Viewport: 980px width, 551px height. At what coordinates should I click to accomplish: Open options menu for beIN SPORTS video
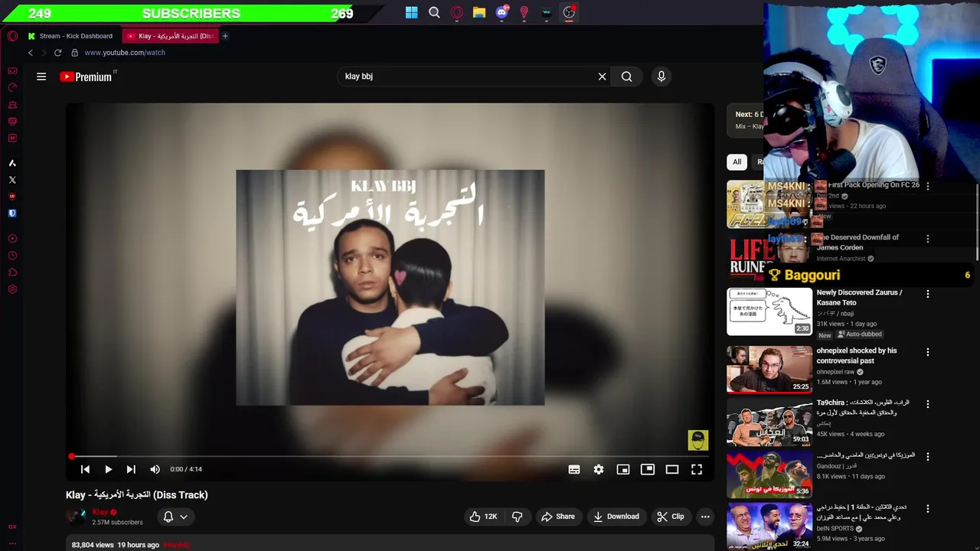click(928, 508)
